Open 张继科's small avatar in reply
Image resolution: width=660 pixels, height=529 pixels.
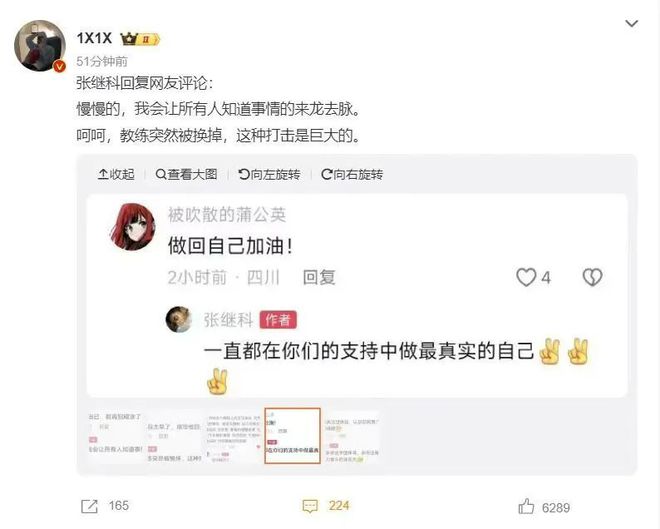(178, 319)
